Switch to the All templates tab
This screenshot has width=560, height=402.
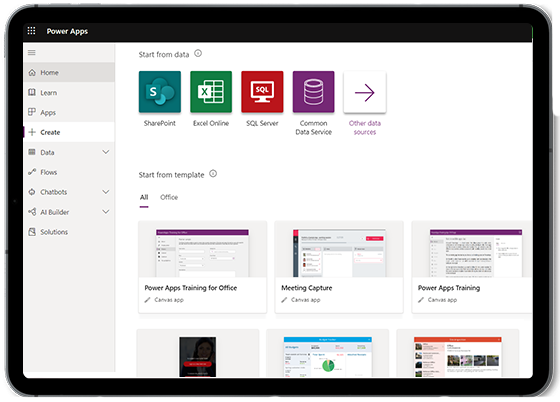[144, 197]
